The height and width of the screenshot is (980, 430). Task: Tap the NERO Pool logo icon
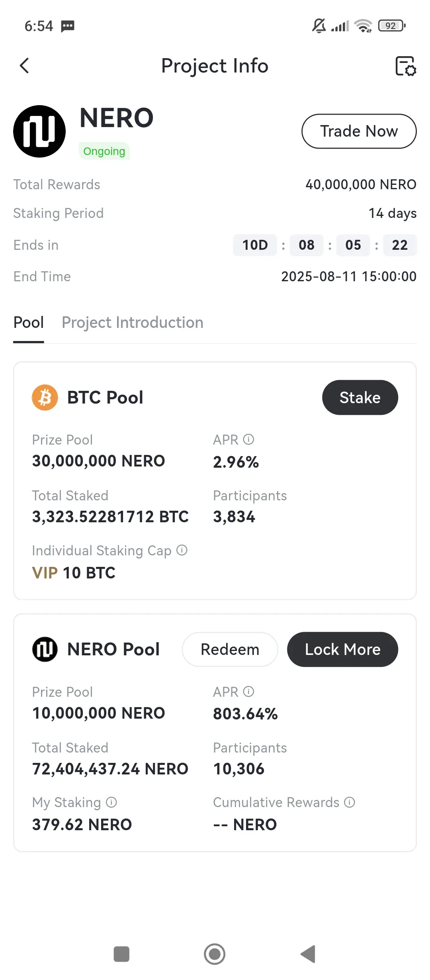45,649
